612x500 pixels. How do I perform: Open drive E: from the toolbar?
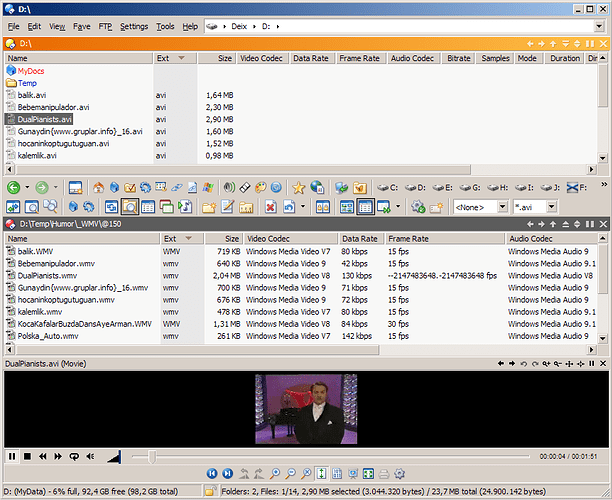pos(442,188)
